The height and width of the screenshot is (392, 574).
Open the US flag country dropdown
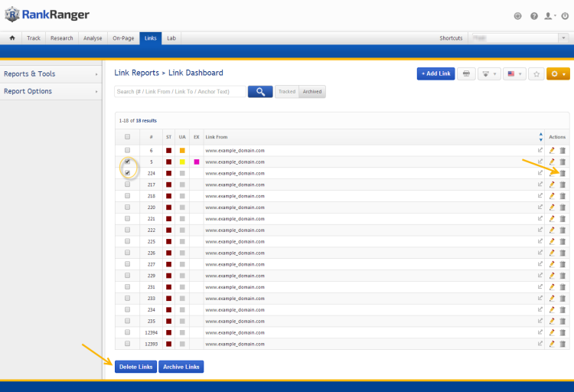click(x=514, y=73)
